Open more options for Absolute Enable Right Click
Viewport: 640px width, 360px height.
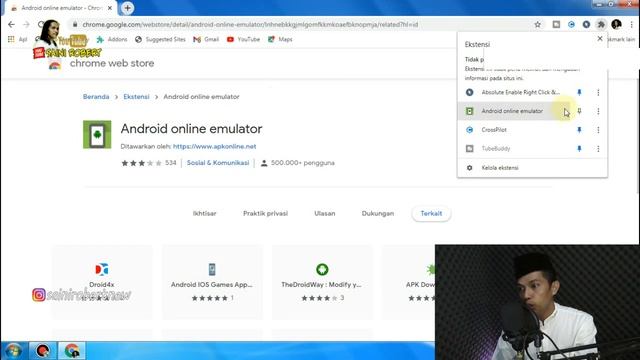pyautogui.click(x=598, y=93)
